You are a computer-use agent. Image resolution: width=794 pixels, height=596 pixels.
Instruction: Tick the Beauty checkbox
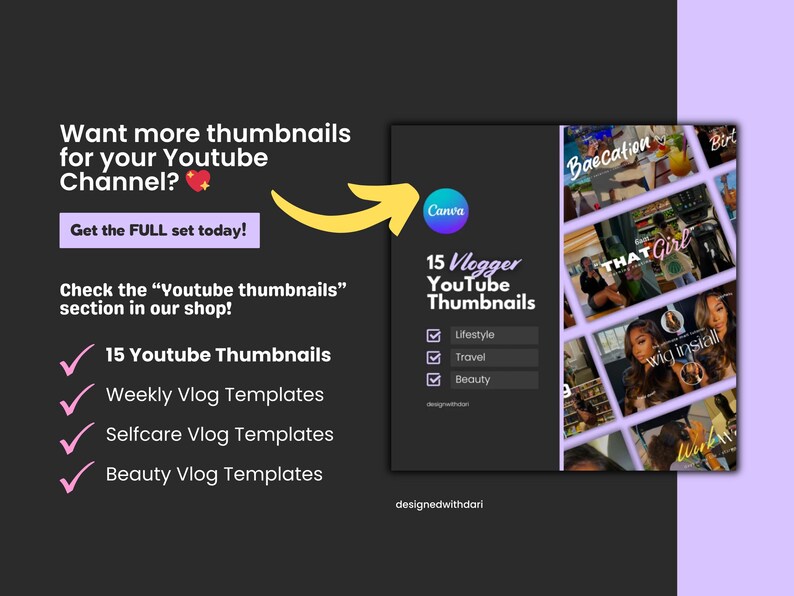[433, 379]
